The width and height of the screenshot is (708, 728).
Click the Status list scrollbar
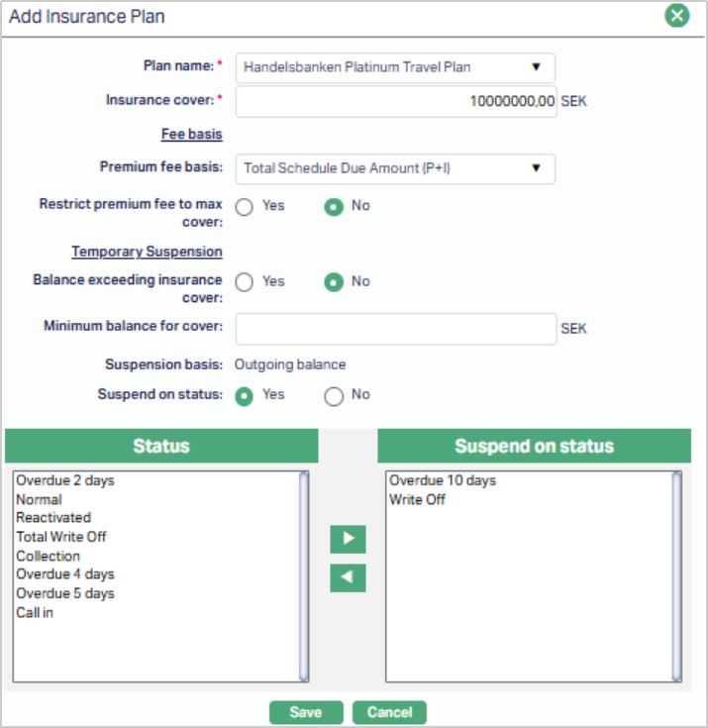tap(304, 574)
